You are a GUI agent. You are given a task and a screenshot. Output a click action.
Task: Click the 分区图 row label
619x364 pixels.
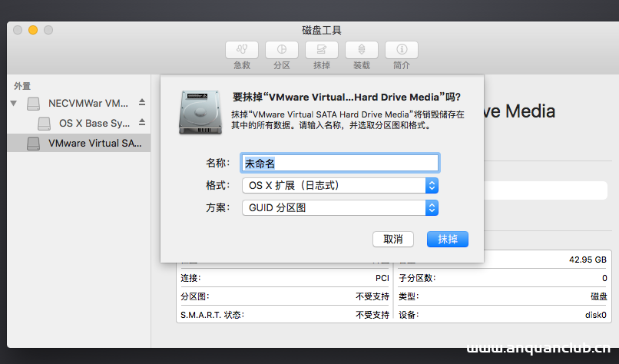(194, 296)
